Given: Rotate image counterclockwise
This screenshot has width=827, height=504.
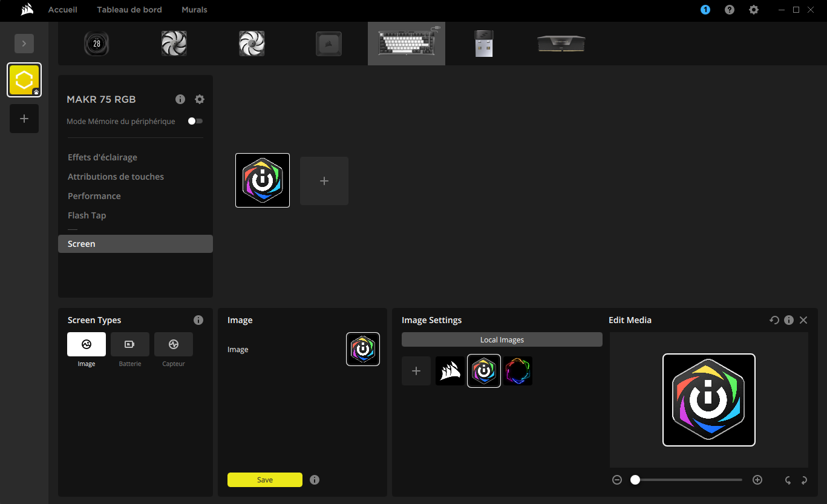Looking at the screenshot, I should (788, 480).
